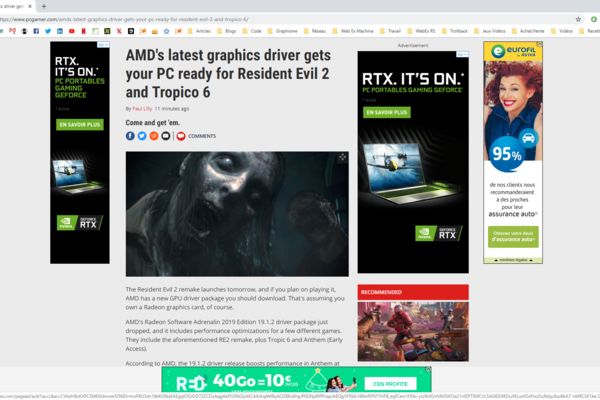
Task: Open the blue star bookmark icon
Action: pyautogui.click(x=166, y=31)
